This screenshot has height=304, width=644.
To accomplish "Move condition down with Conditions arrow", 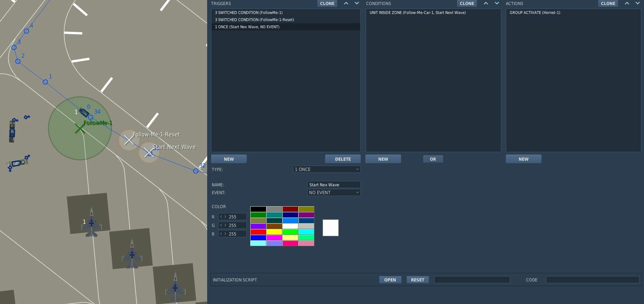I will click(497, 3).
